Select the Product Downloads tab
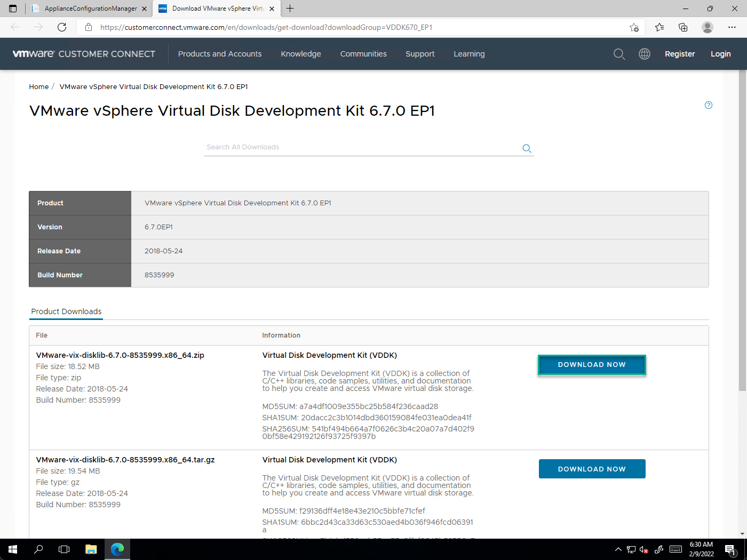This screenshot has width=747, height=560. tap(66, 311)
